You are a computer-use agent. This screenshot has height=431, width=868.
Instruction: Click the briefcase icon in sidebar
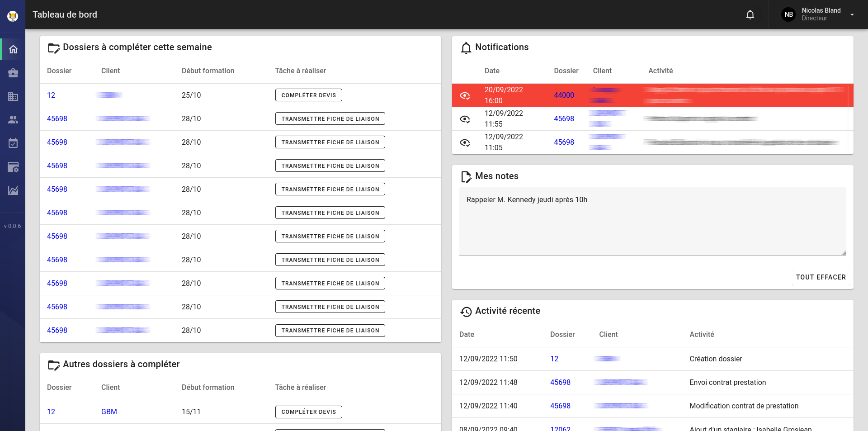click(x=13, y=73)
